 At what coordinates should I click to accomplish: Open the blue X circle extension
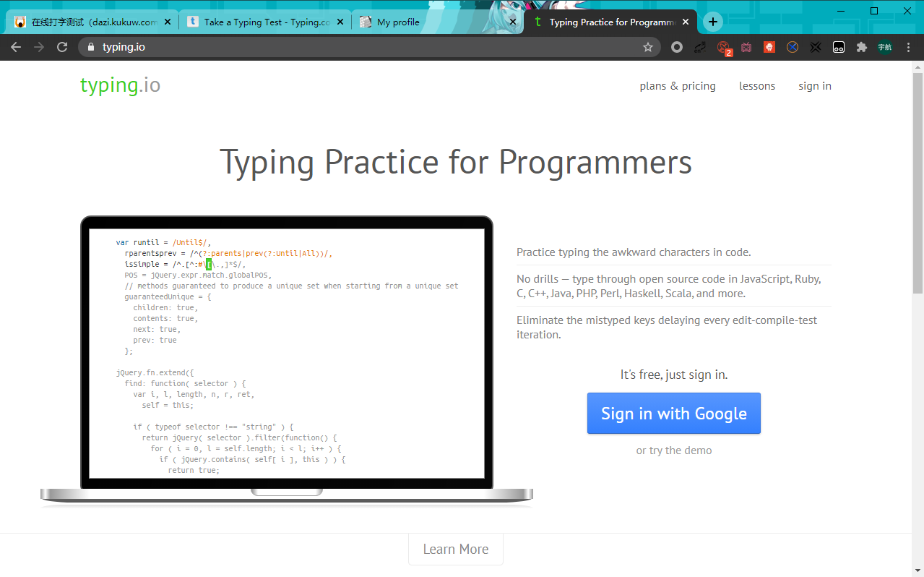pyautogui.click(x=793, y=47)
